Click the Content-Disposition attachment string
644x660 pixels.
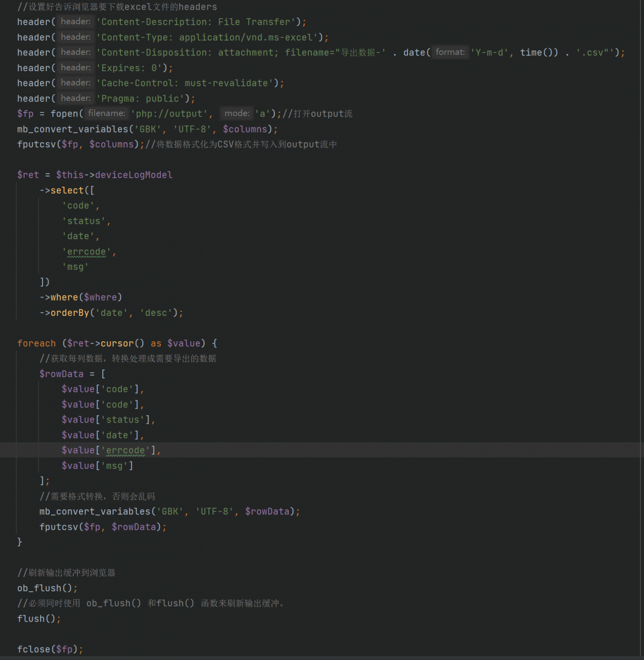click(x=241, y=52)
